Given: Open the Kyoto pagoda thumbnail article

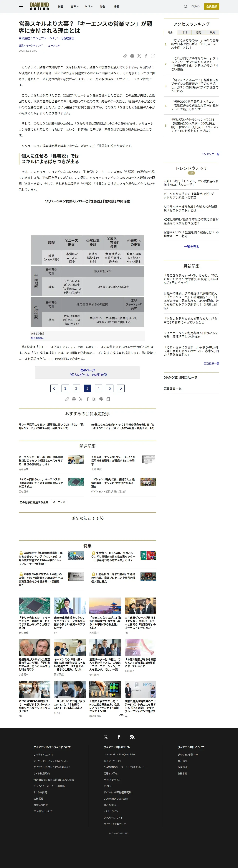Looking at the screenshot, I should (105, 606).
